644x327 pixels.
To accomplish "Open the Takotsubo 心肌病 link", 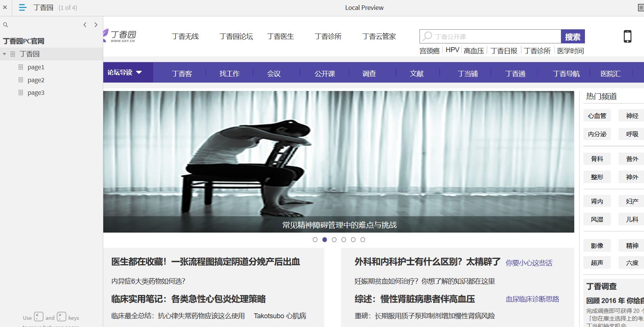I will coord(280,316).
